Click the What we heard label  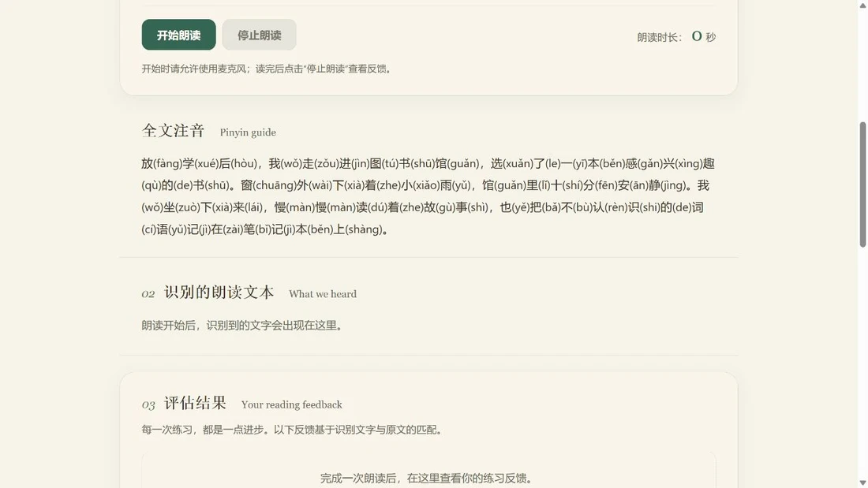[323, 294]
